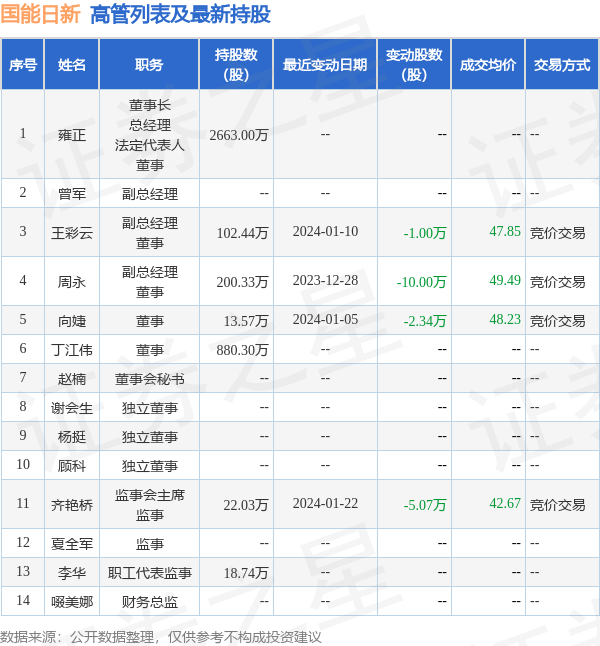This screenshot has width=600, height=646.
Task: Click the name 顾科
Action: [x=72, y=466]
